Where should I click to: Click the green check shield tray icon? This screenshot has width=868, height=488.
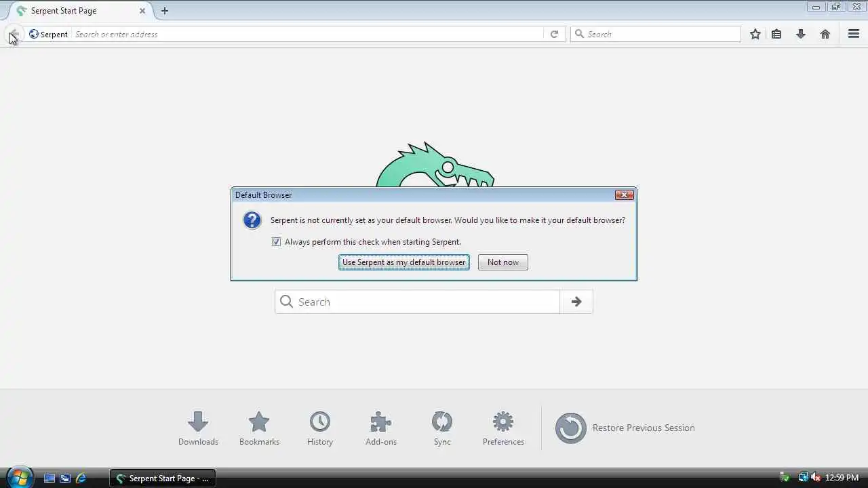785,478
